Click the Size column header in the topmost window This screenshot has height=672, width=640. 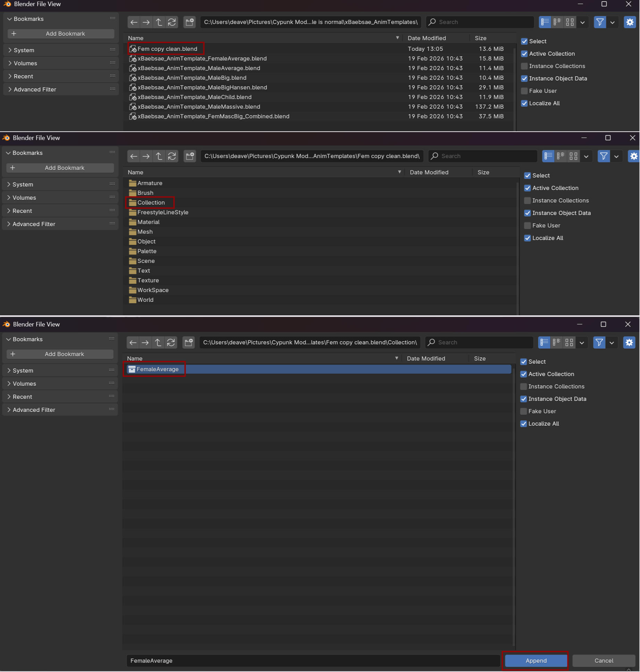[x=480, y=38]
